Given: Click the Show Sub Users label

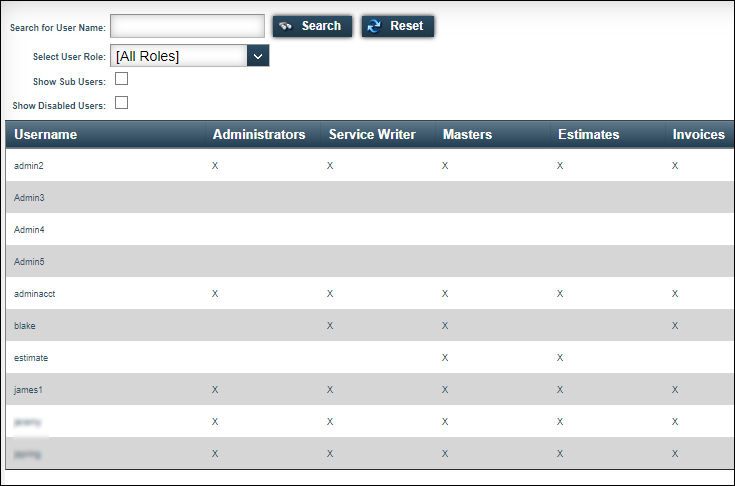Looking at the screenshot, I should (x=69, y=82).
